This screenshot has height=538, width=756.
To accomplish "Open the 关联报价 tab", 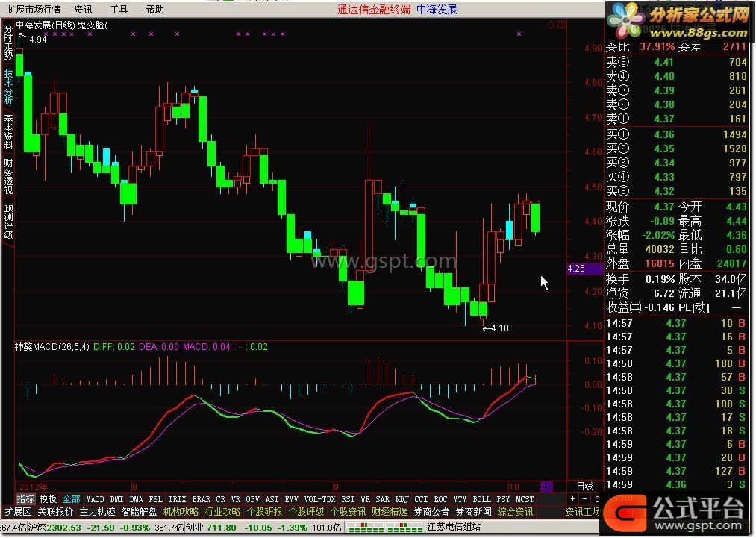I will (x=55, y=511).
